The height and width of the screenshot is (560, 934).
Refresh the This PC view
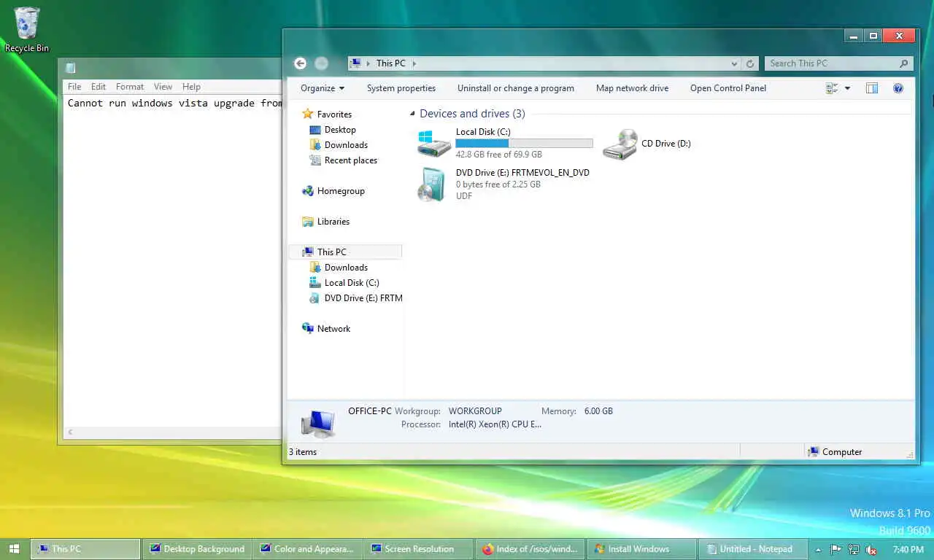point(750,63)
